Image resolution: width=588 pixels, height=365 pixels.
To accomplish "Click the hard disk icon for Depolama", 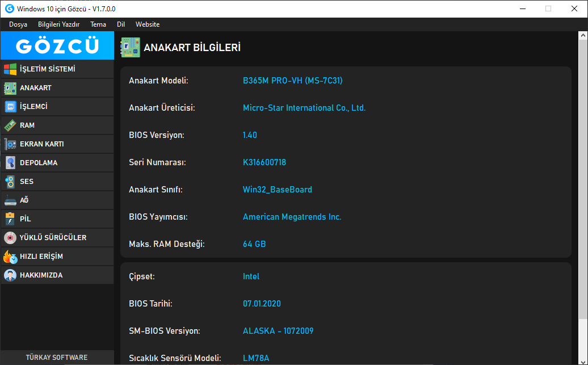I will coord(10,163).
